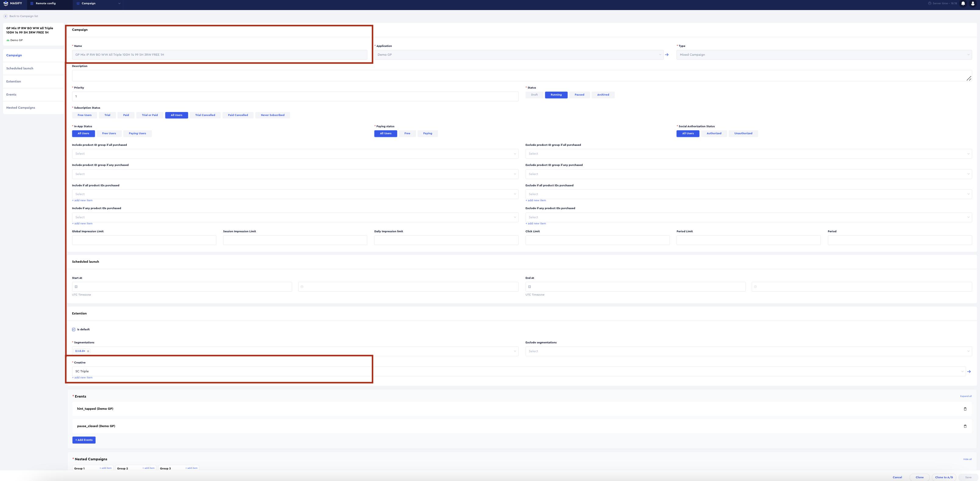This screenshot has height=481, width=980.
Task: Click arrow icon next to Creative field
Action: pos(969,371)
